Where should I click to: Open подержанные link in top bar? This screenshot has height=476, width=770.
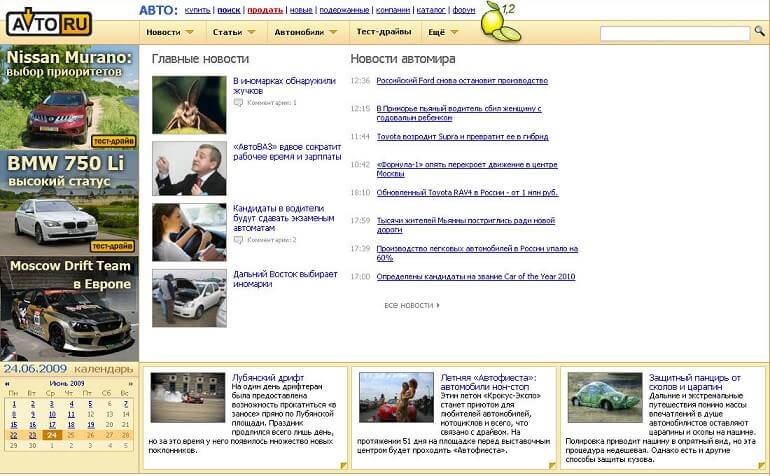coord(344,10)
